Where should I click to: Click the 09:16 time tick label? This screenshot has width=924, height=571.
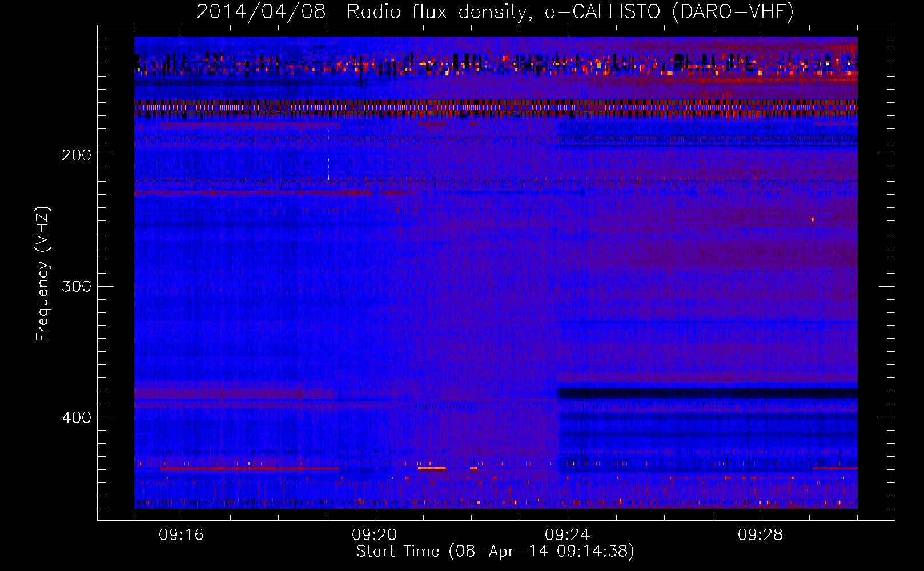[x=182, y=535]
